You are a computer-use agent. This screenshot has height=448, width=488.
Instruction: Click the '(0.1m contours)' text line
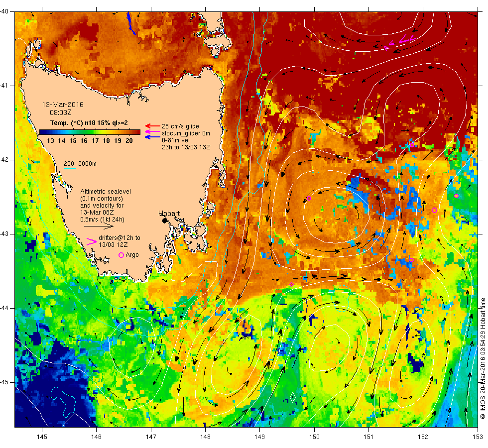[102, 199]
